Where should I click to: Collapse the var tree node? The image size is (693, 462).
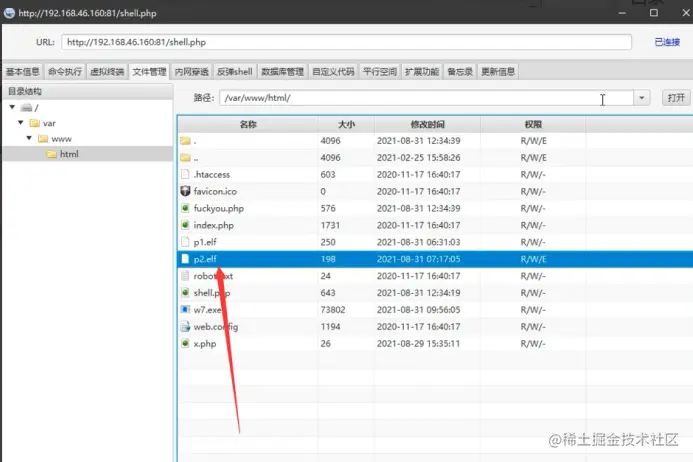coord(21,122)
